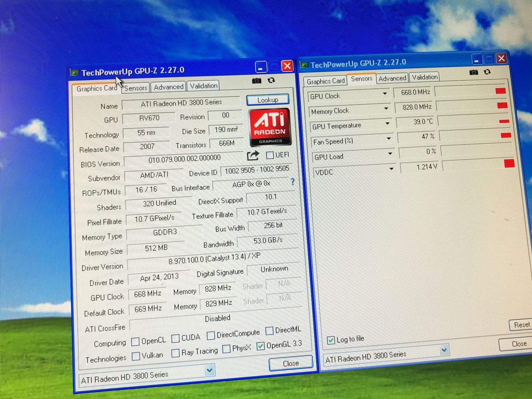Click the ATI Radeon graphics logo
Image resolution: width=532 pixels, height=399 pixels.
pyautogui.click(x=270, y=128)
